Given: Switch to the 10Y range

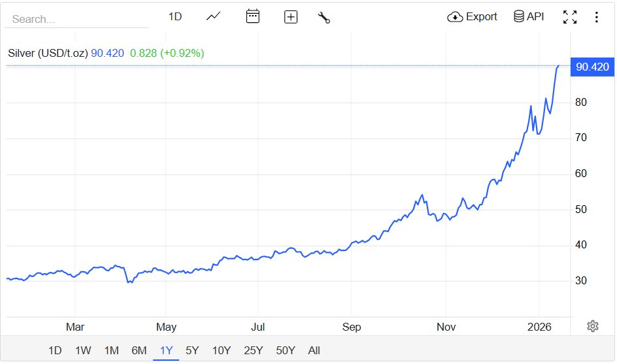Looking at the screenshot, I should [x=222, y=350].
